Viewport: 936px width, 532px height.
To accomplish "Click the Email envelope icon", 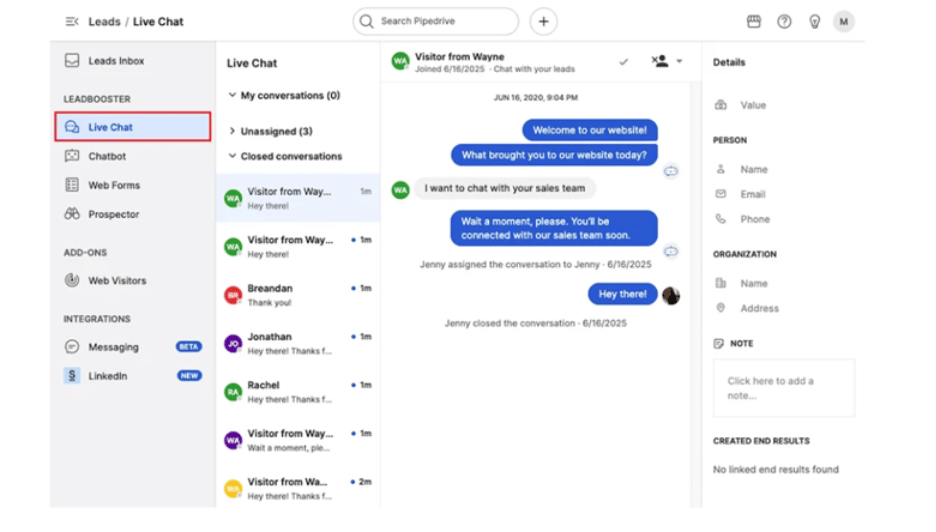I will (x=721, y=194).
